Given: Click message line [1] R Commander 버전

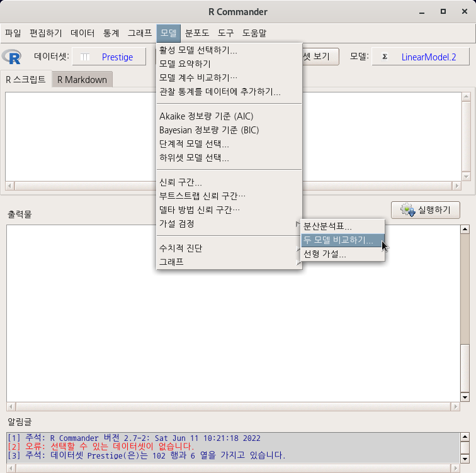Looking at the screenshot, I should tap(134, 438).
